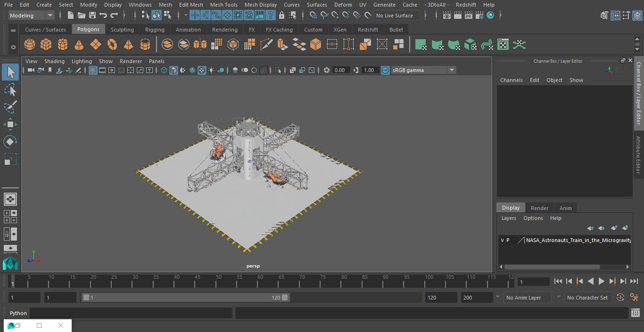This screenshot has width=644, height=332.
Task: Activate the Move tool in toolbox
Action: pos(10,124)
